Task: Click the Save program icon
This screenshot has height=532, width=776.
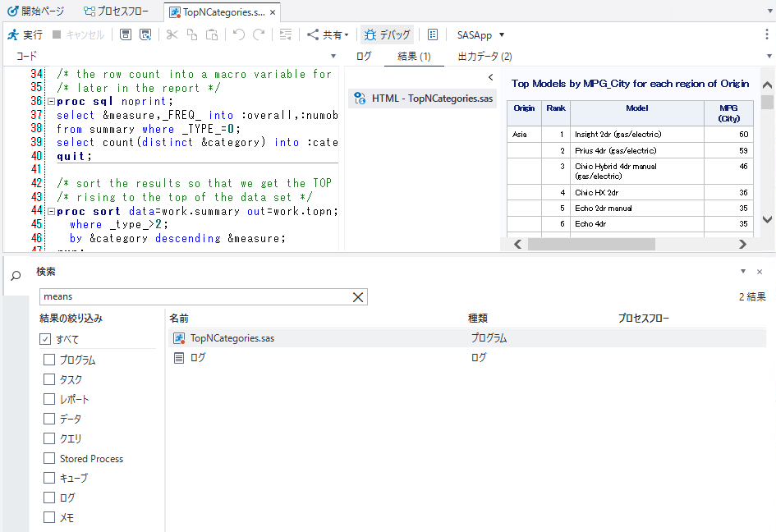Action: (125, 34)
